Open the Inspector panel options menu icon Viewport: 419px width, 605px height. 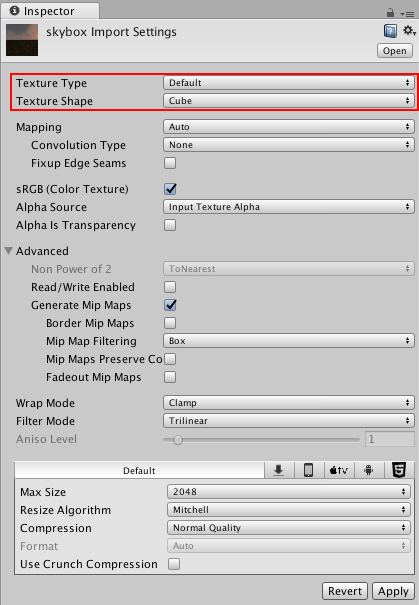coord(407,14)
